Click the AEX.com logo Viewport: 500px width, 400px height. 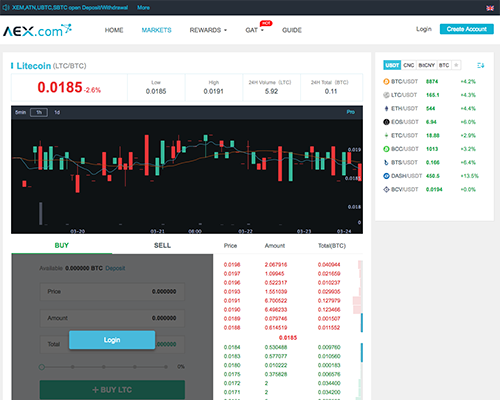coord(37,30)
